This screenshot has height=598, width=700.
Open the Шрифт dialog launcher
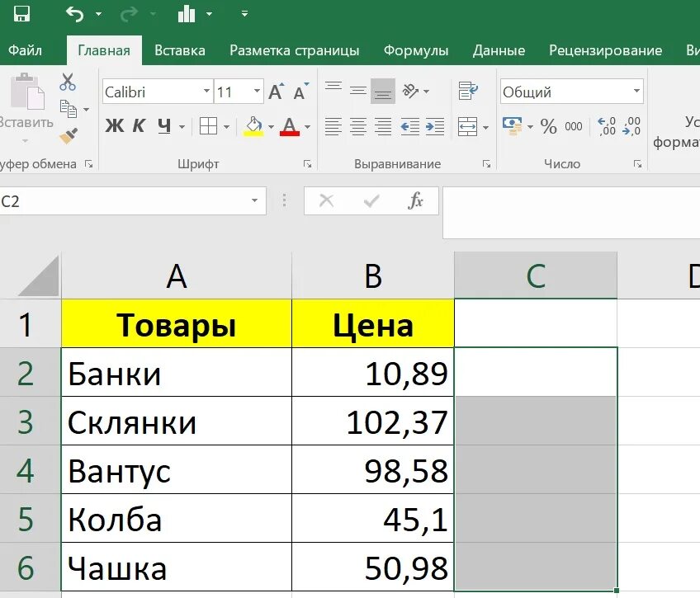307,164
